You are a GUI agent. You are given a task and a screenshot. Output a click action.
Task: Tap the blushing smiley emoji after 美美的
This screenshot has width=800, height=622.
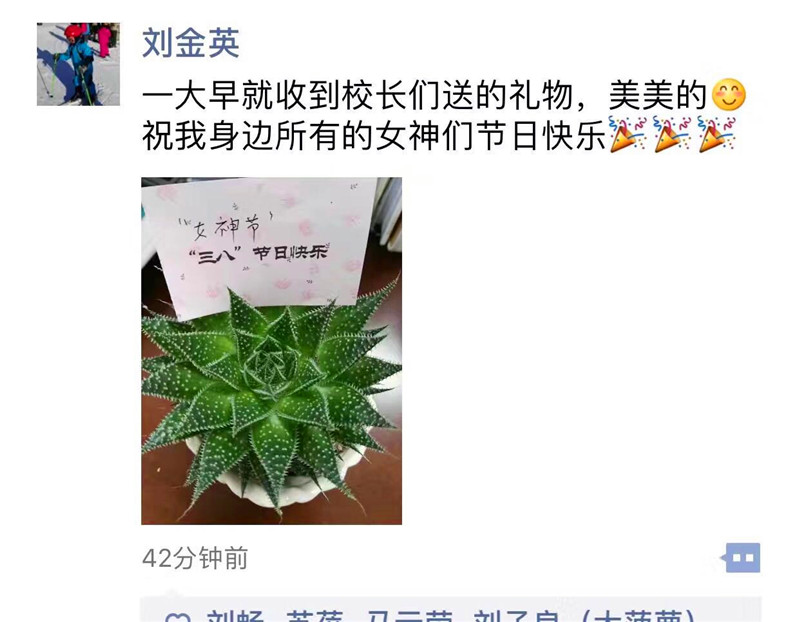pos(729,94)
